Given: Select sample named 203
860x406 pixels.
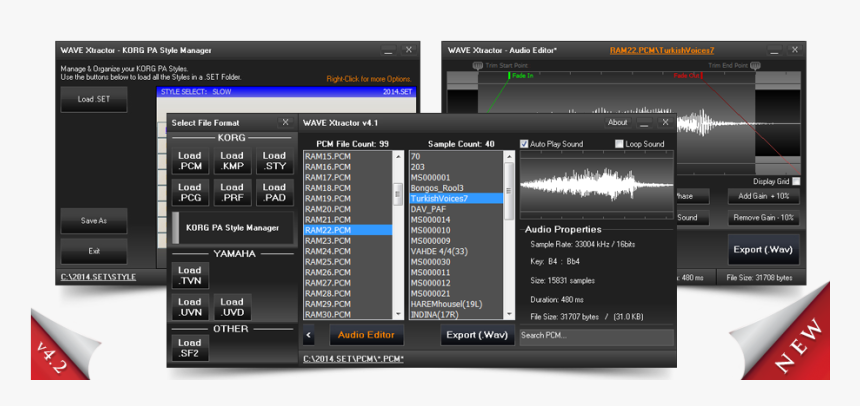Looking at the screenshot, I should tap(456, 167).
